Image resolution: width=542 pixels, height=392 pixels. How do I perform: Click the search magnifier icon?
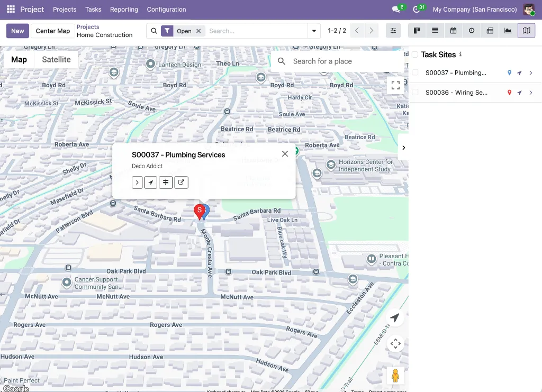(154, 31)
